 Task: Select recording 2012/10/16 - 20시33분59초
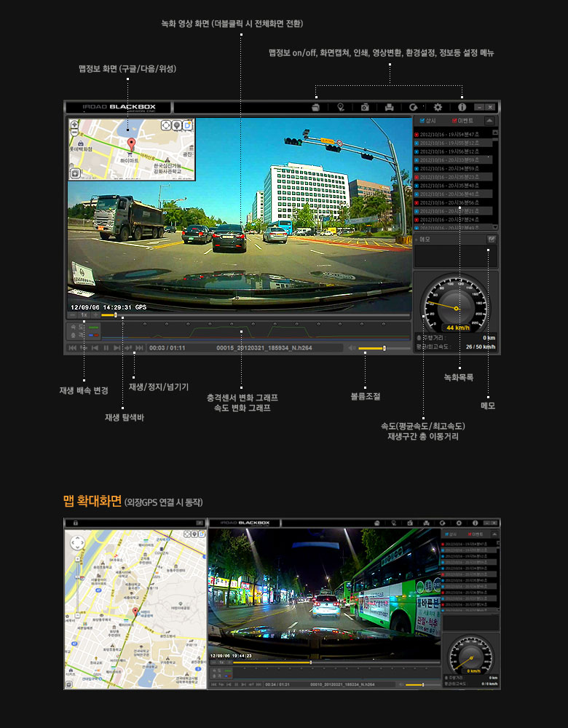pos(453,160)
